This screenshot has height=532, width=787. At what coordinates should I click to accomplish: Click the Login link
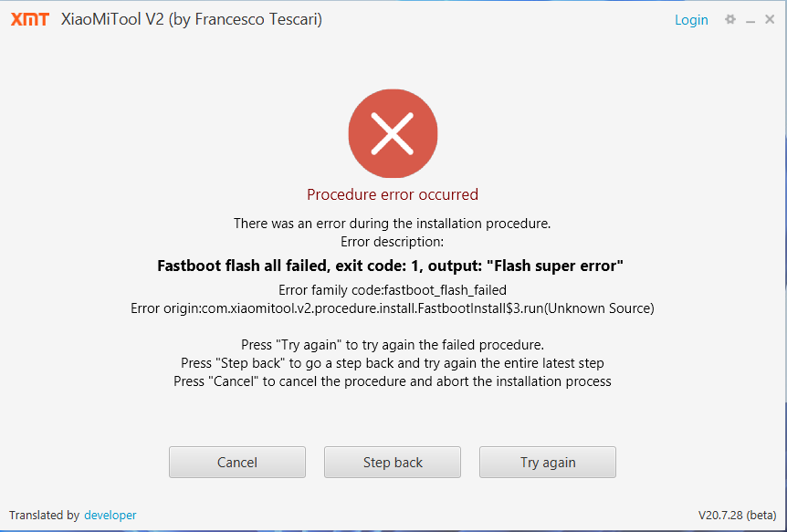(x=691, y=20)
